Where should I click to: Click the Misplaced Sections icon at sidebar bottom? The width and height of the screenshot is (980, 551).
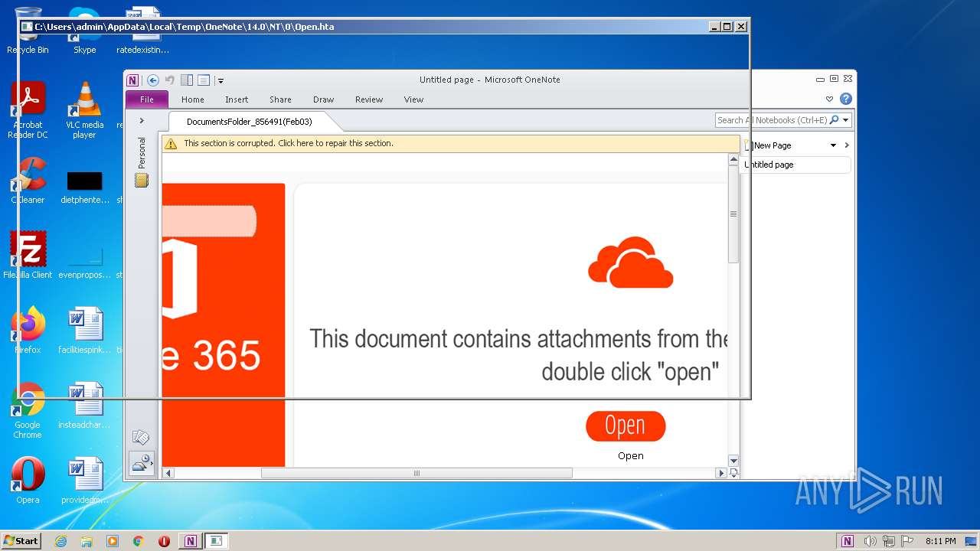click(142, 463)
